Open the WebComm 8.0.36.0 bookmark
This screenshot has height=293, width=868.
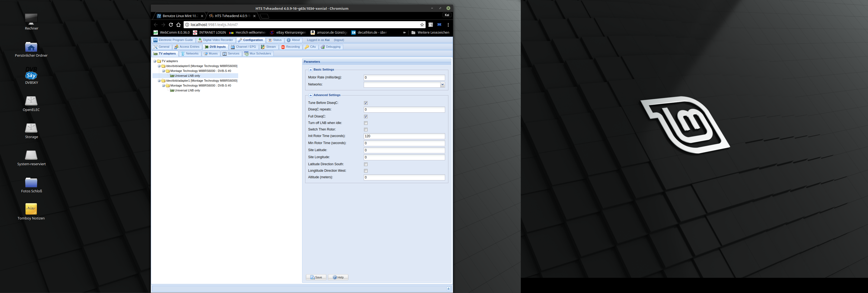point(171,33)
